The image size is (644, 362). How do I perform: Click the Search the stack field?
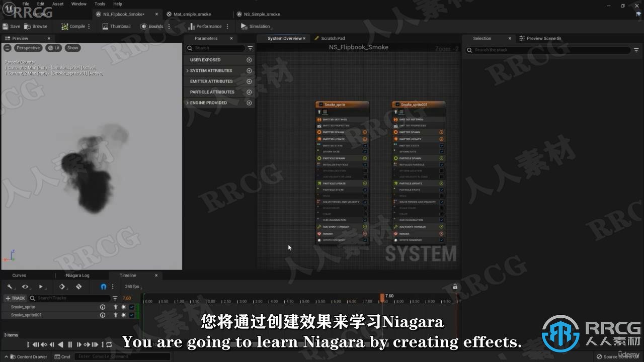pyautogui.click(x=548, y=50)
